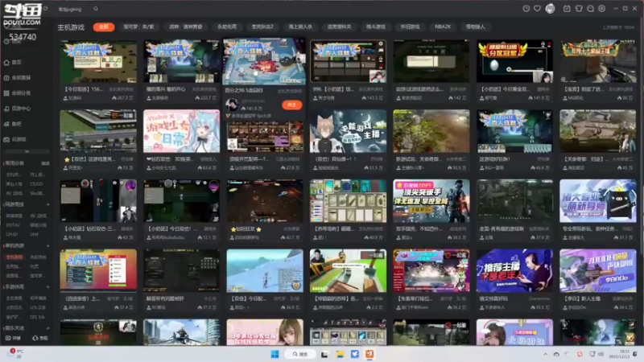Go to 首页 home in the sidebar
Screen dimensions: 644x362
tap(13, 63)
